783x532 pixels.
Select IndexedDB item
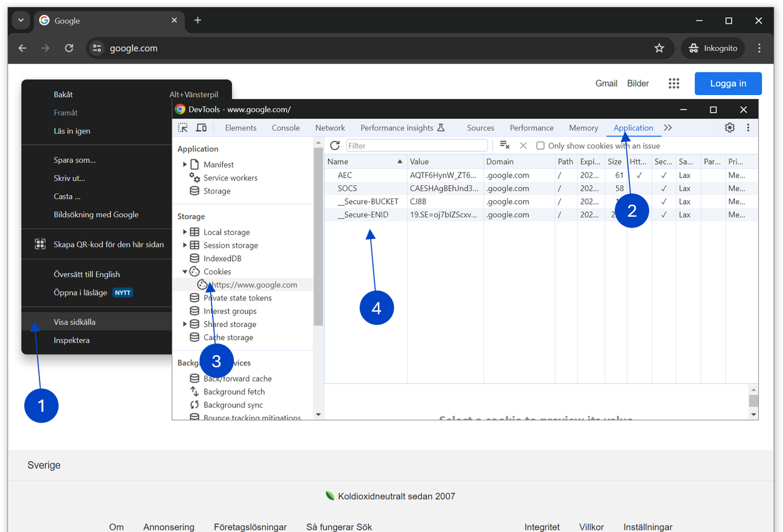222,259
